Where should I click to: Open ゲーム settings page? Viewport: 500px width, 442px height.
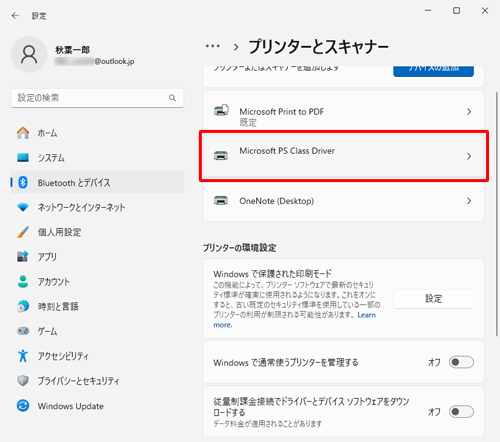pos(97,331)
